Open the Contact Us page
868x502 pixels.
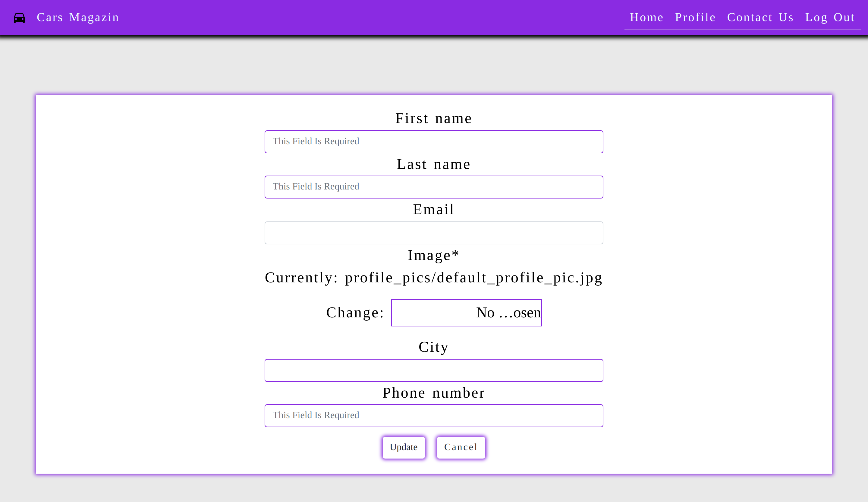coord(760,17)
